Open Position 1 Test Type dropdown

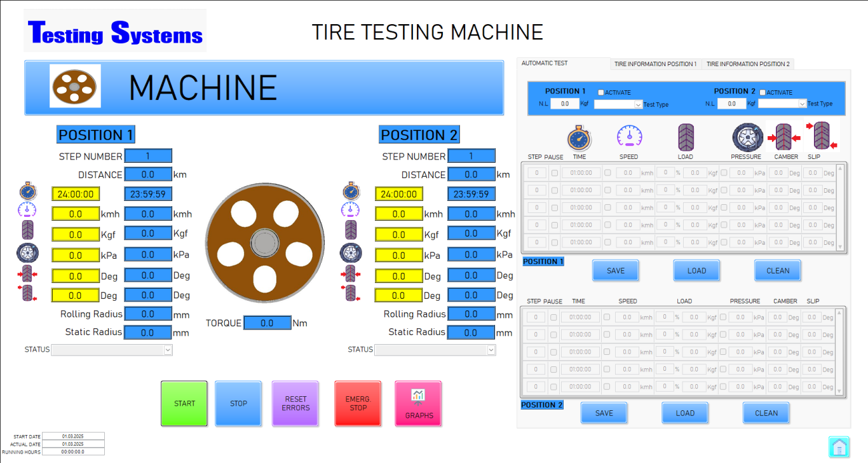(x=619, y=104)
